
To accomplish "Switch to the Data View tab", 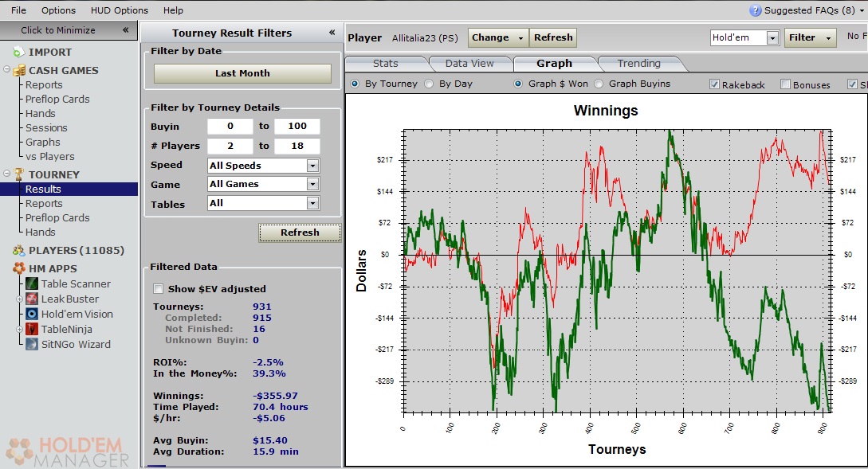I will [469, 64].
